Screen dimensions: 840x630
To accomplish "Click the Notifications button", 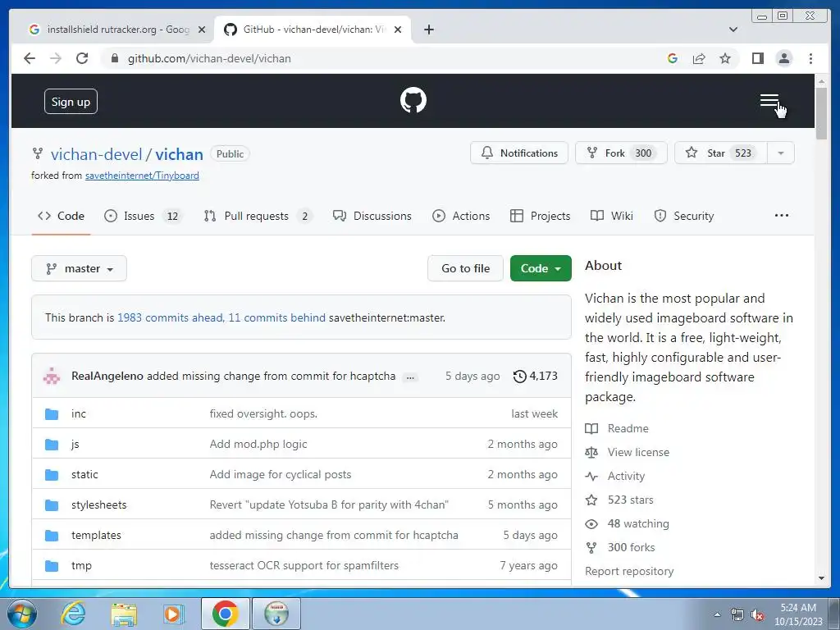I will click(x=519, y=153).
